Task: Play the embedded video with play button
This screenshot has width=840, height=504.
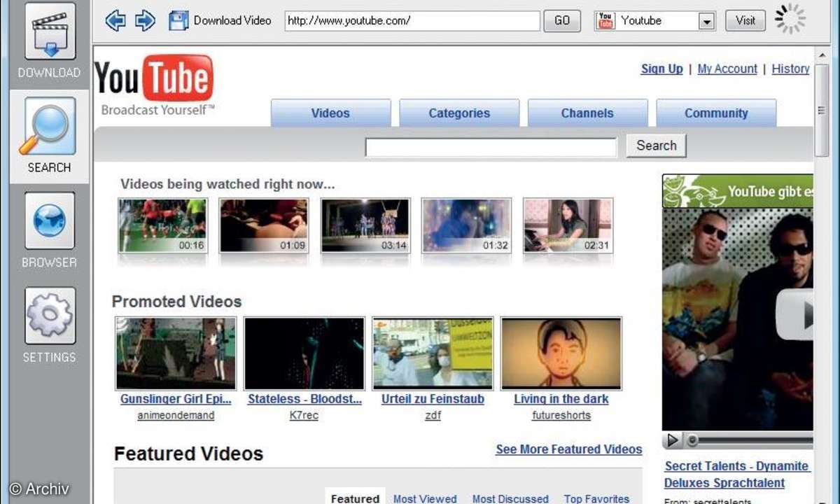Action: pyautogui.click(x=672, y=440)
